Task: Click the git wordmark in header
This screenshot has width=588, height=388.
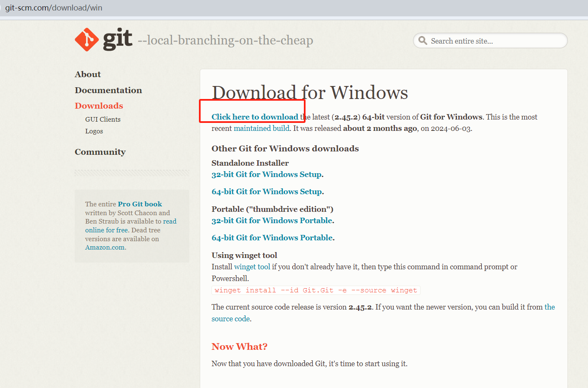Action: click(x=118, y=39)
